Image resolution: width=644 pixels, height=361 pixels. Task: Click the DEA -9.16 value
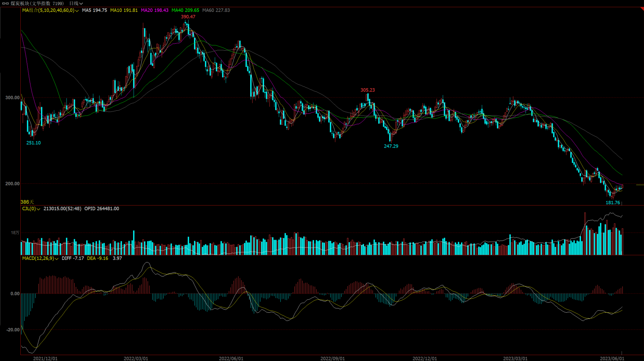tap(98, 258)
